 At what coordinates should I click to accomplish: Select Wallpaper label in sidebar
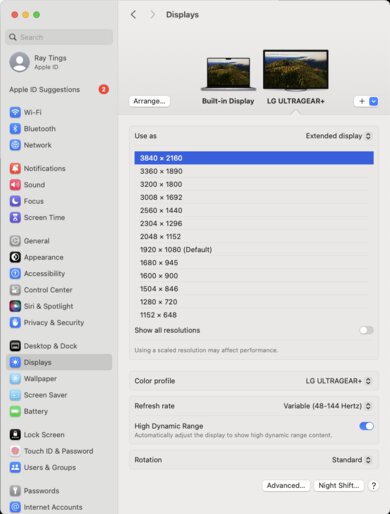click(40, 378)
